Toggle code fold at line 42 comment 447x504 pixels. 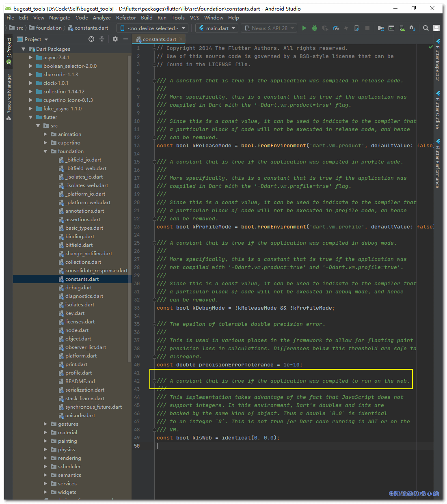point(154,381)
